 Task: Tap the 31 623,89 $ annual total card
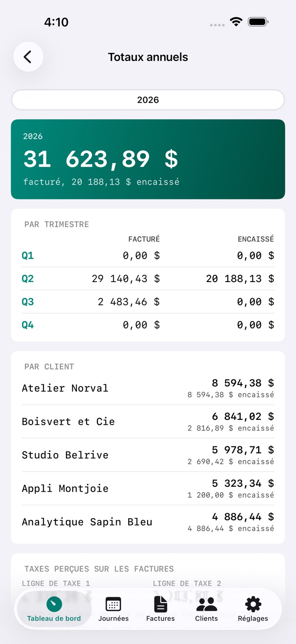coord(148,159)
